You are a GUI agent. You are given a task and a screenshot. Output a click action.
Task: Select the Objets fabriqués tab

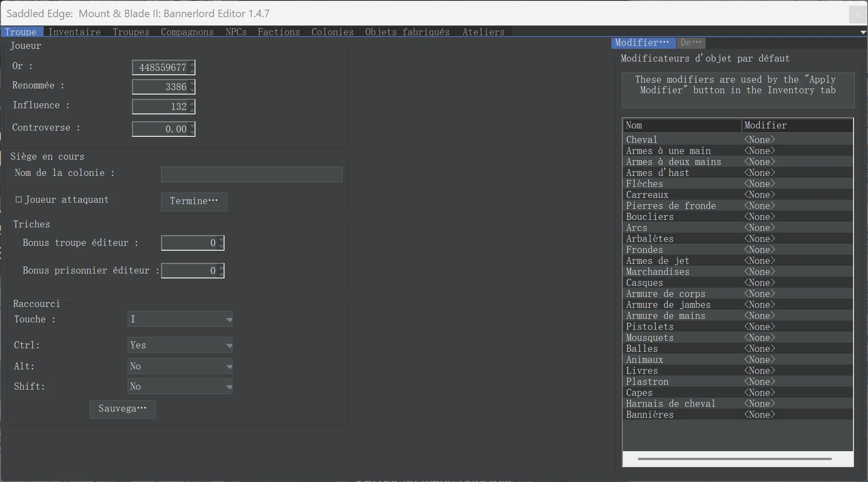coord(408,32)
